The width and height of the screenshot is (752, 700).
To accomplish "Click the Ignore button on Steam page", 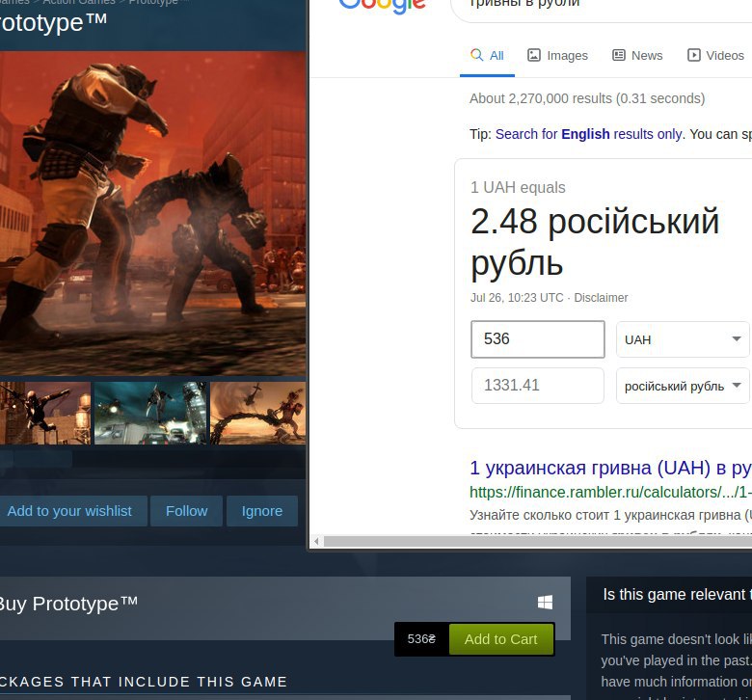I will (x=262, y=511).
